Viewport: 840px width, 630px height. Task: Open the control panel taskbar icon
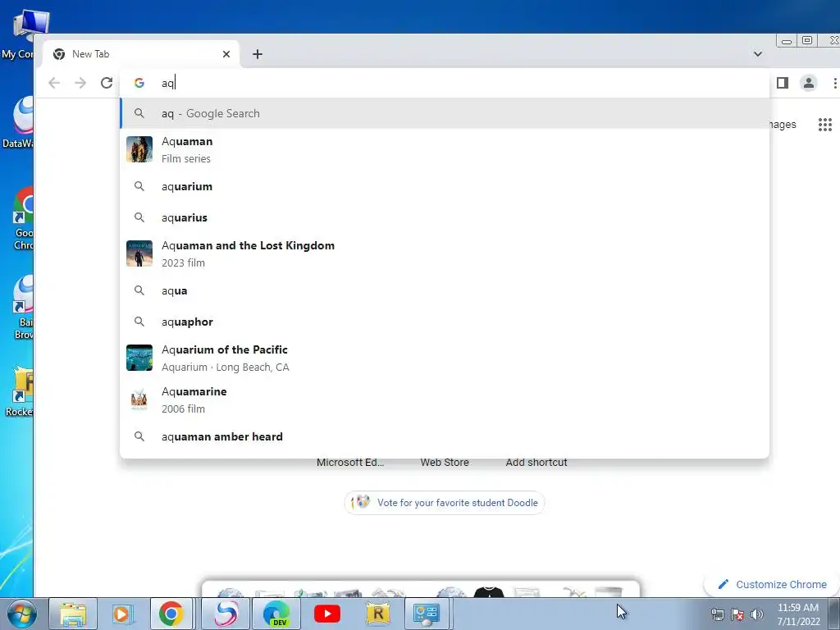point(427,614)
